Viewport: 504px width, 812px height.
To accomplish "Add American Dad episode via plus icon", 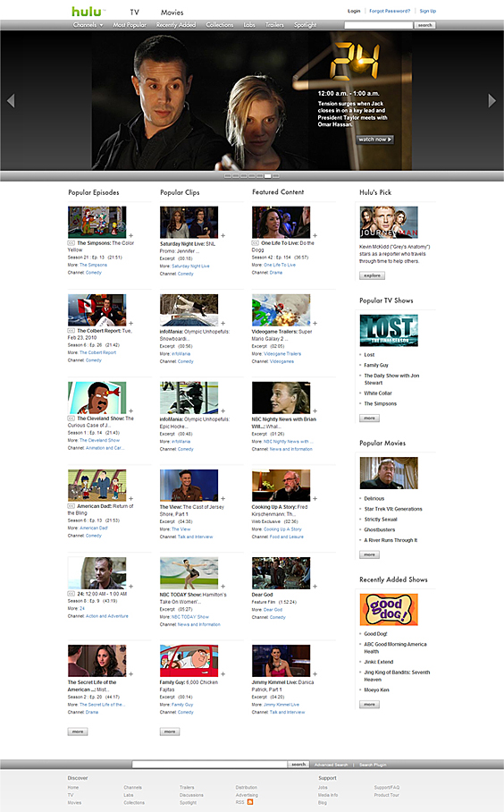I will pos(131,499).
